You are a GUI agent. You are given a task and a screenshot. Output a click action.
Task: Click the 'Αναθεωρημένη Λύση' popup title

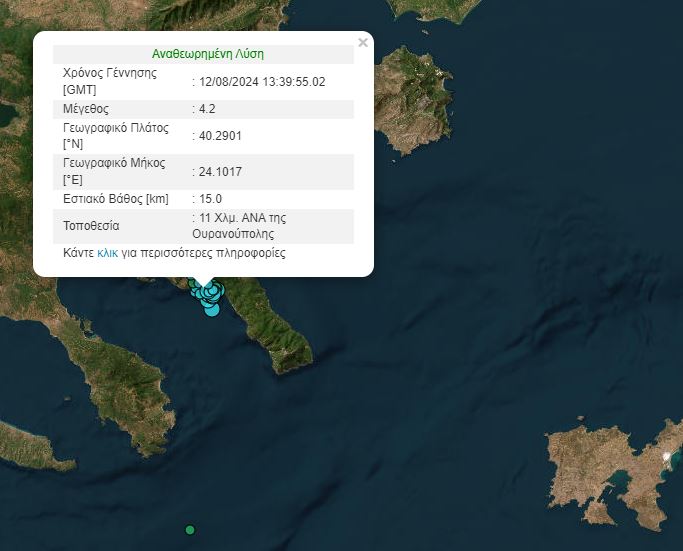click(x=208, y=54)
